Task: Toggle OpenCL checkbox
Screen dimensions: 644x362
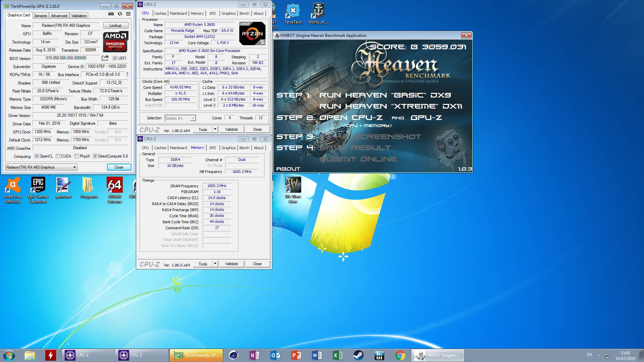Action: (37, 156)
